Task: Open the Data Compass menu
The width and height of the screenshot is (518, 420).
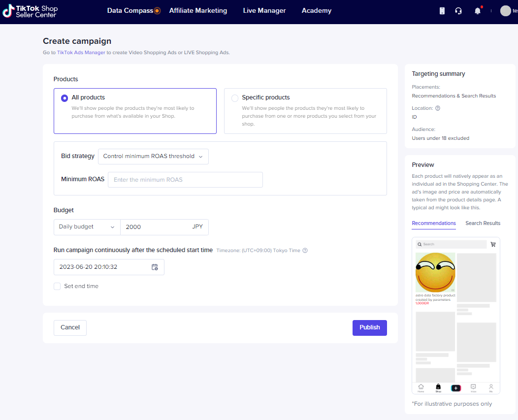Action: tap(130, 11)
